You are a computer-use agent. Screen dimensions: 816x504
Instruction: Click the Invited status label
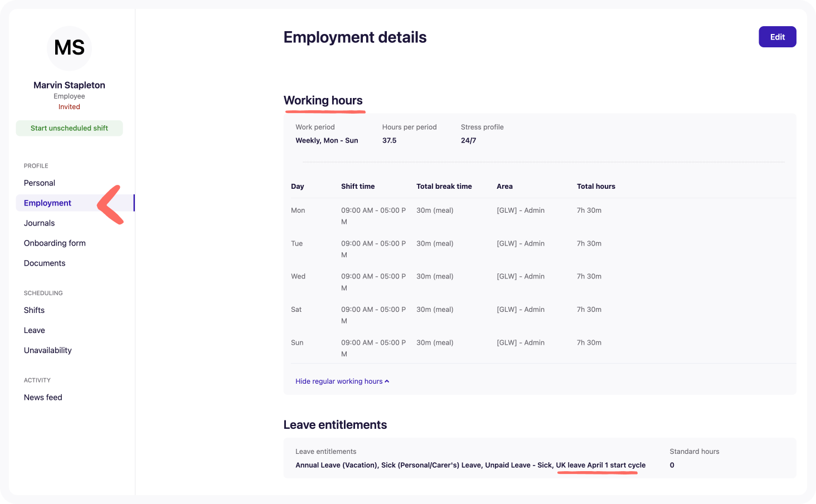[69, 107]
